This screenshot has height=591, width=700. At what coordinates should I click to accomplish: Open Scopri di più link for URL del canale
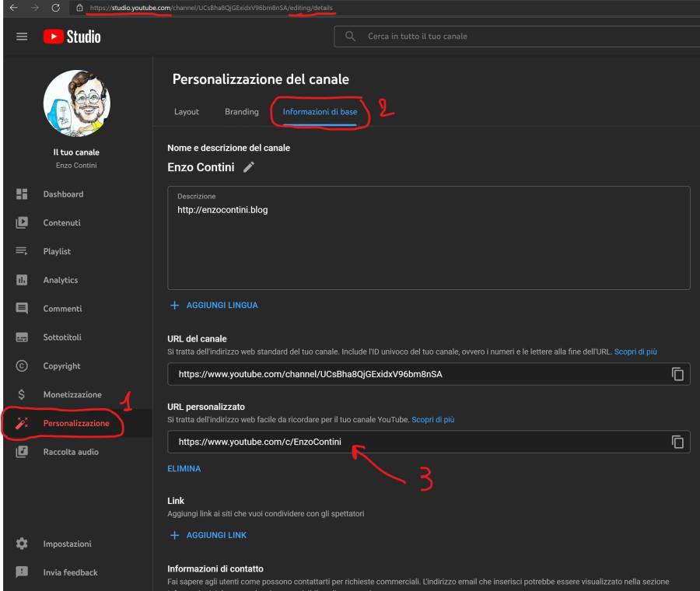click(635, 351)
